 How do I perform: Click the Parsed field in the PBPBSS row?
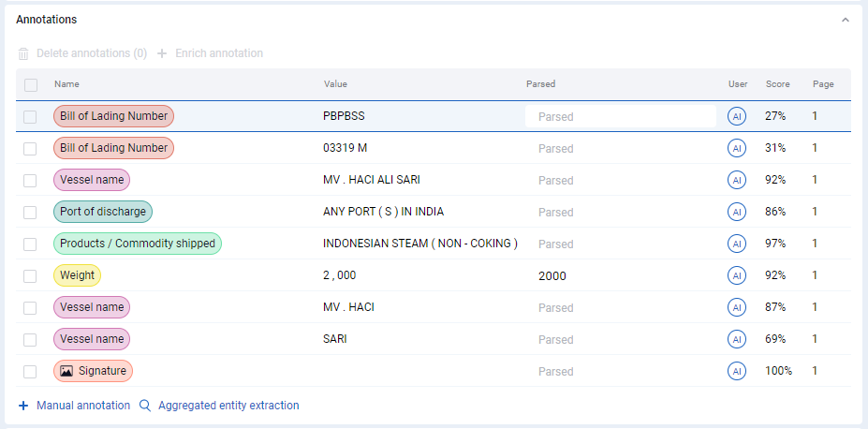point(621,117)
